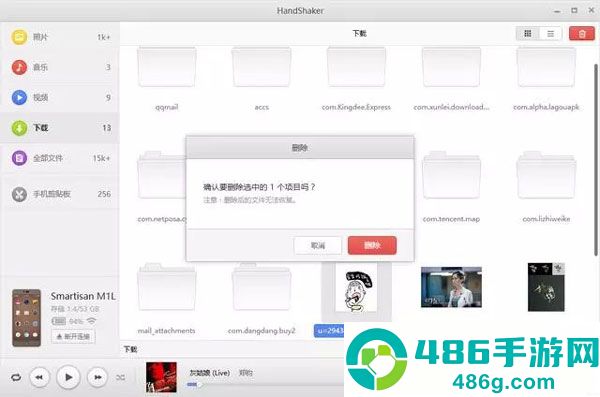Click the Smartisan M1L phone image

pyautogui.click(x=26, y=318)
